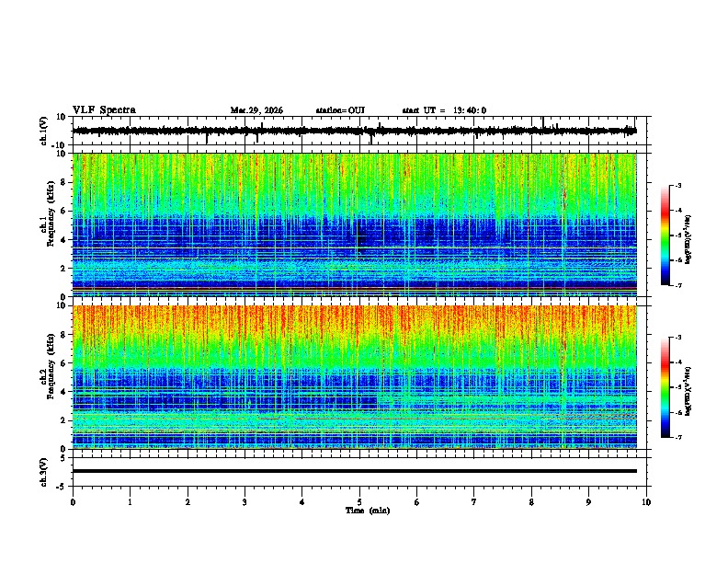Click the "station=OUI" header text

340,110
